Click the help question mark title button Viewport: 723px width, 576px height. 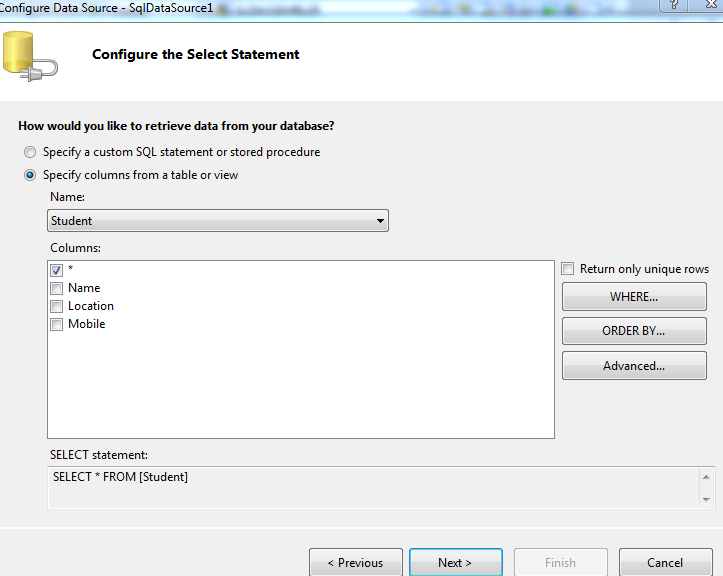674,5
